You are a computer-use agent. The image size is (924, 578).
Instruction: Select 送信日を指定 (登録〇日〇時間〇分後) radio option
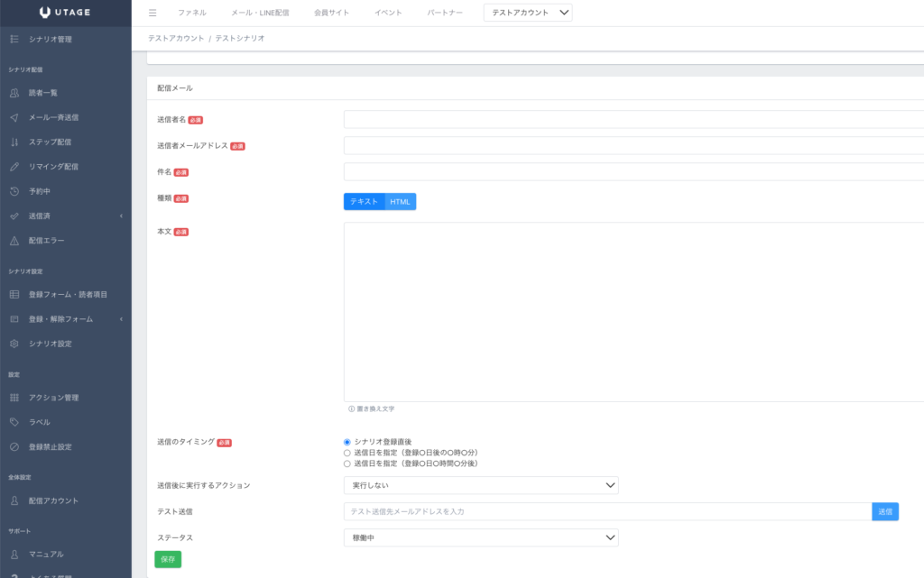(x=347, y=463)
